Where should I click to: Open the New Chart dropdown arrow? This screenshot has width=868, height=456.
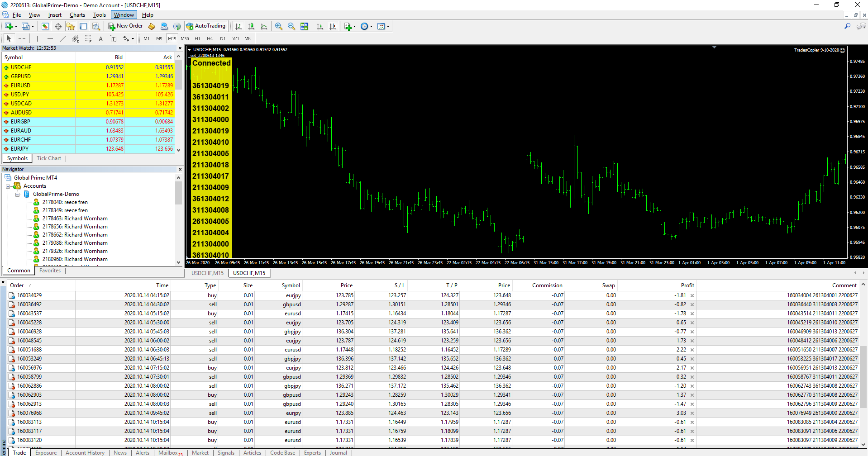coord(16,26)
